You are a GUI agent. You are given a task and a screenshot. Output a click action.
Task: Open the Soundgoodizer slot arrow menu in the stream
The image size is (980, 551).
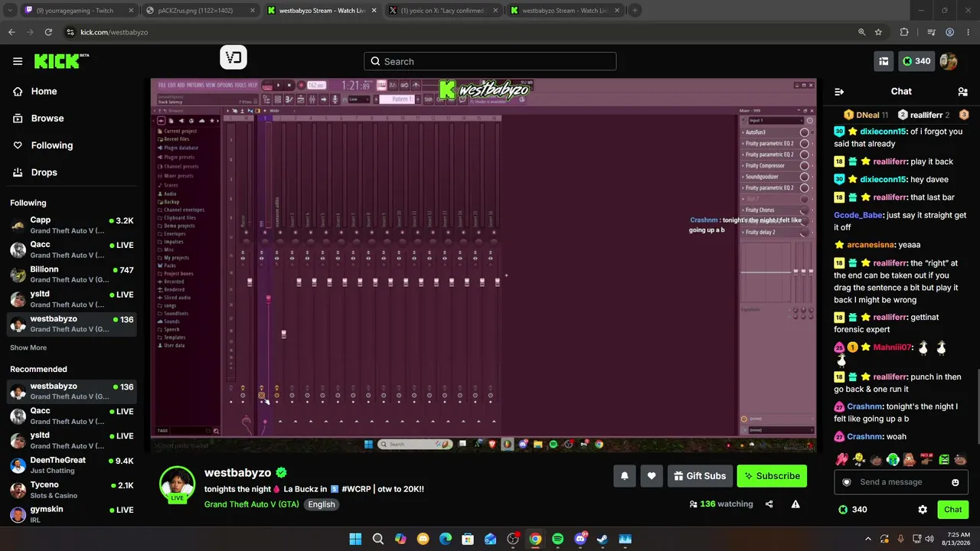point(743,177)
